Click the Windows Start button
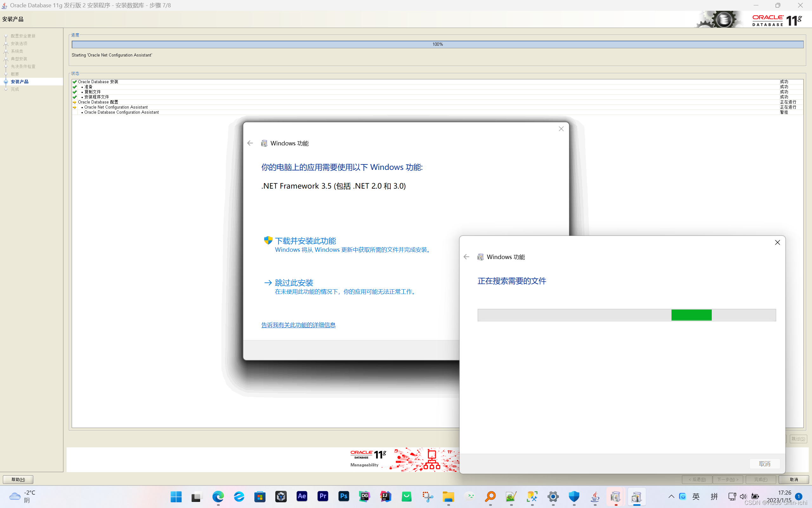 (176, 497)
